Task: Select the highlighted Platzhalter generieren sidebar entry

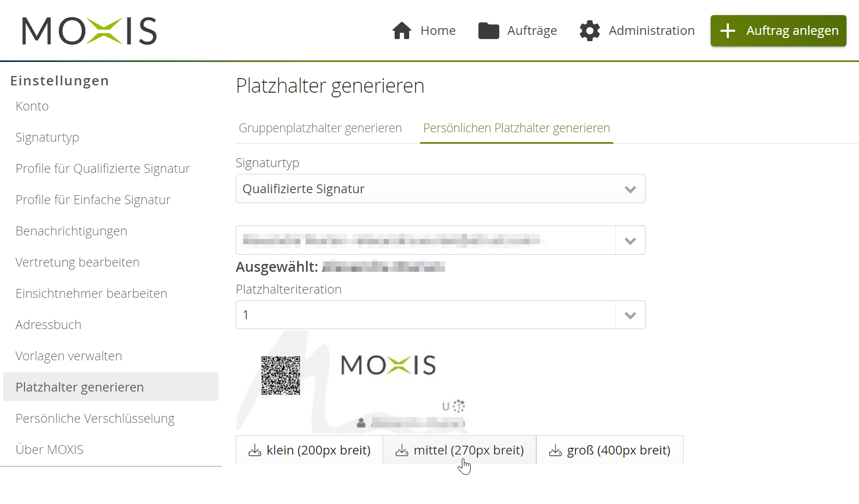Action: click(80, 387)
